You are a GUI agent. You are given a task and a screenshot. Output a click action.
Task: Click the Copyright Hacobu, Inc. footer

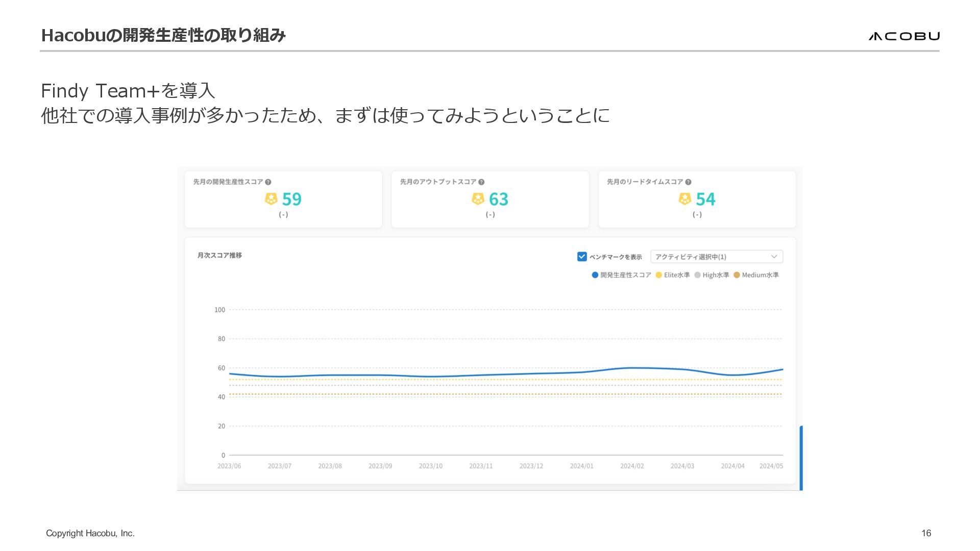90,533
